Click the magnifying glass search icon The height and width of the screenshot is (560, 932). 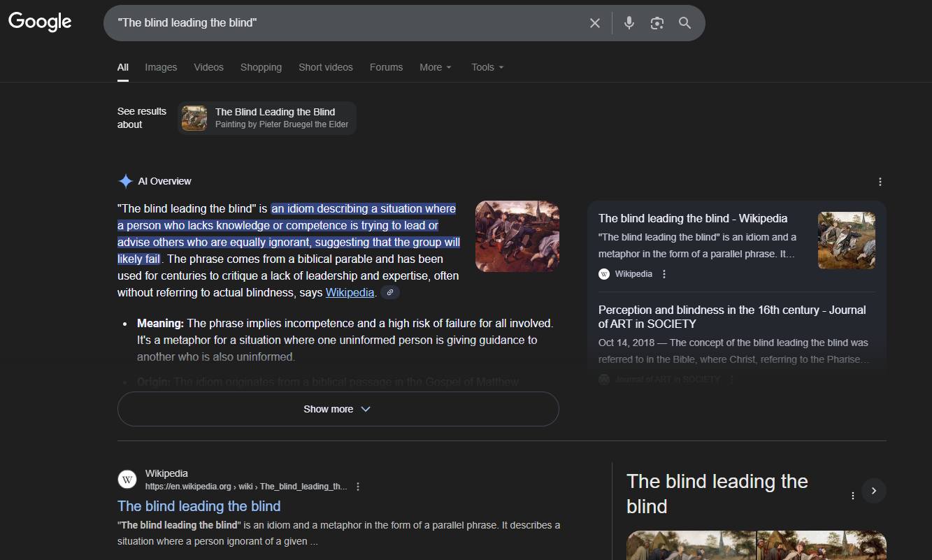685,23
